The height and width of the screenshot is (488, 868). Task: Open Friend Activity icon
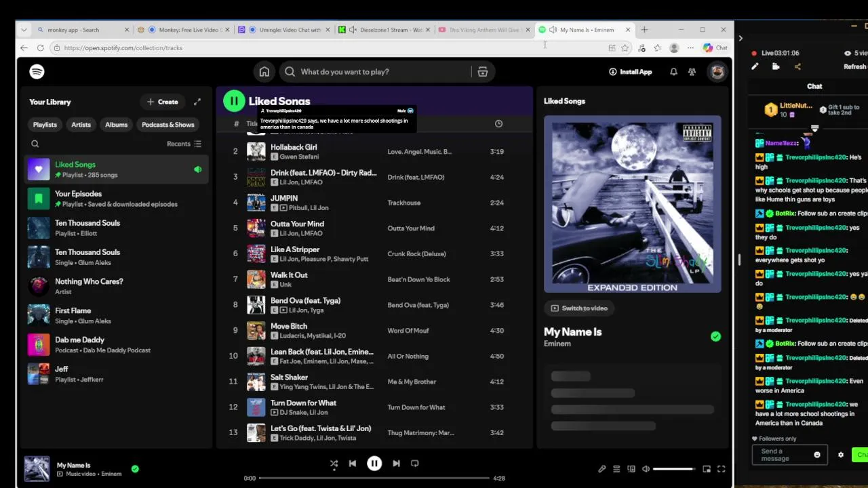pyautogui.click(x=692, y=72)
